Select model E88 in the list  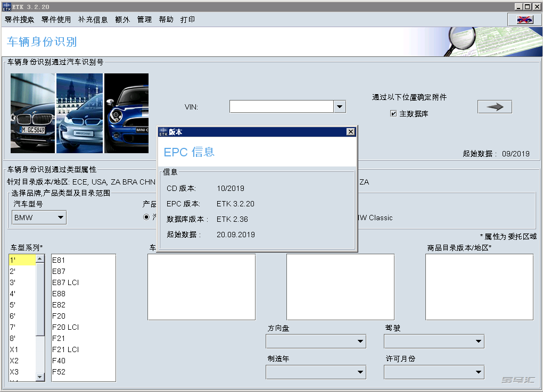click(84, 294)
